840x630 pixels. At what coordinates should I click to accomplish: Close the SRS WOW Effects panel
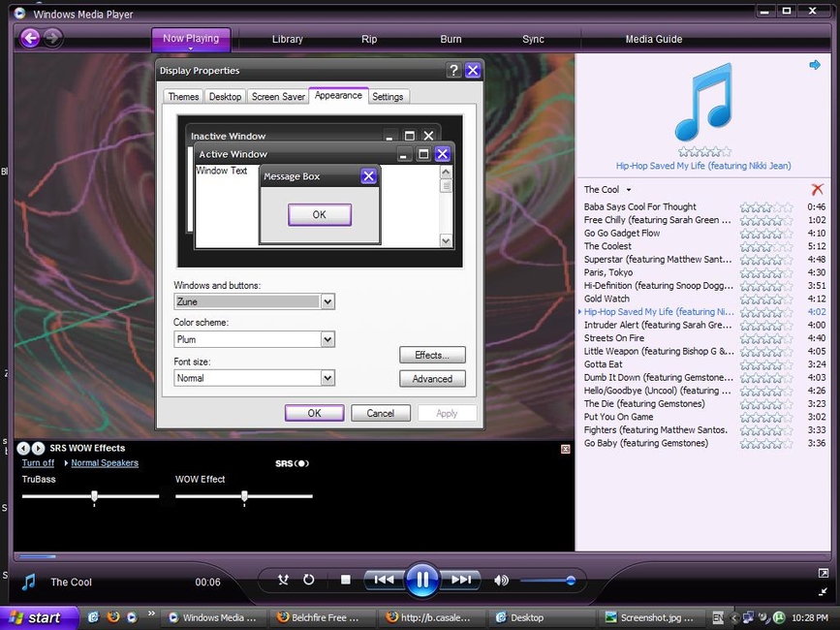point(565,449)
